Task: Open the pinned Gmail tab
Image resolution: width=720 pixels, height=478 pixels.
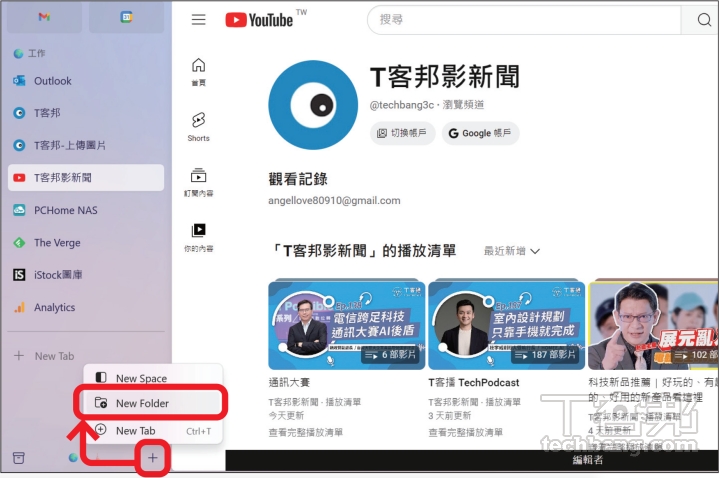Action: 44,17
